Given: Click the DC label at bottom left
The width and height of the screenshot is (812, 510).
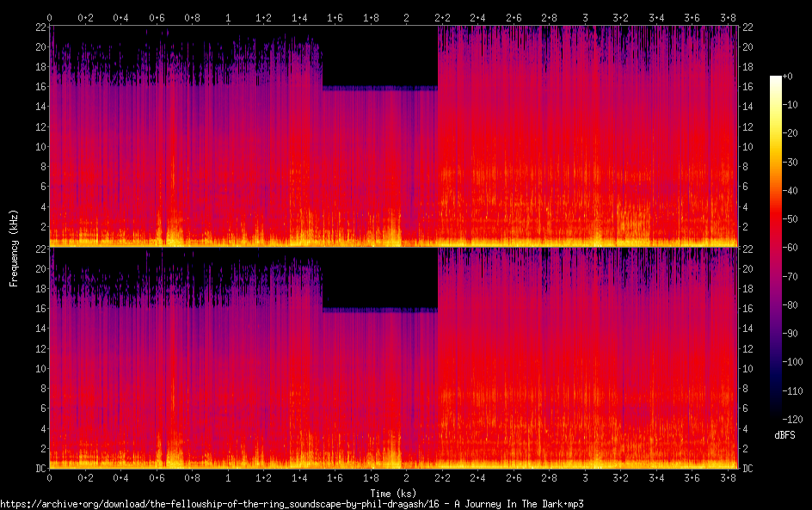Looking at the screenshot, I should pyautogui.click(x=40, y=469).
